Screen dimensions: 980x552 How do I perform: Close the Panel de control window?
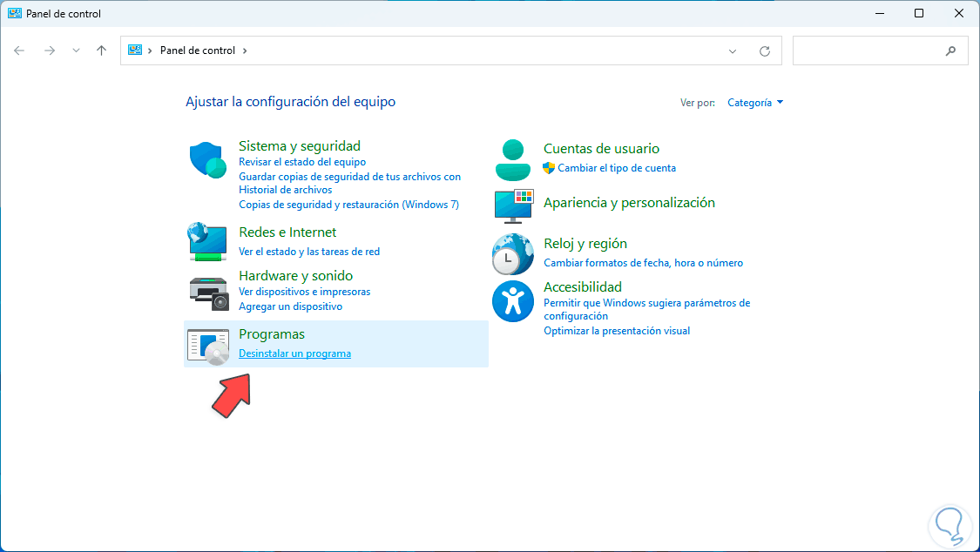tap(959, 13)
